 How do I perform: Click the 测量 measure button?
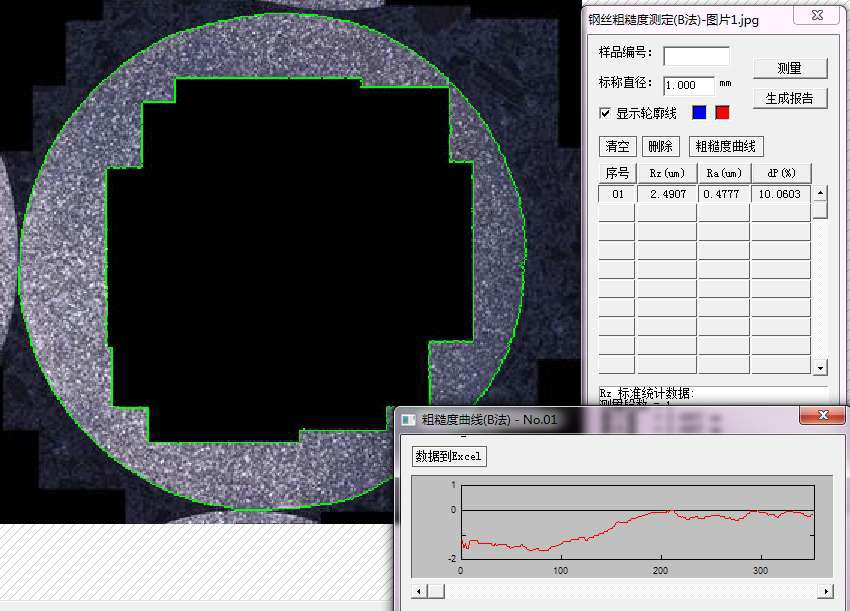790,68
